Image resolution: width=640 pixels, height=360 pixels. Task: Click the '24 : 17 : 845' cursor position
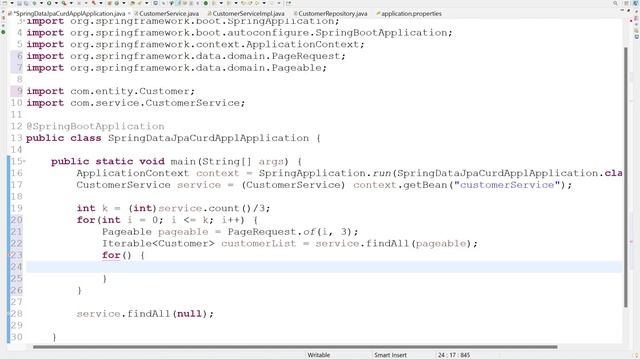pyautogui.click(x=454, y=355)
